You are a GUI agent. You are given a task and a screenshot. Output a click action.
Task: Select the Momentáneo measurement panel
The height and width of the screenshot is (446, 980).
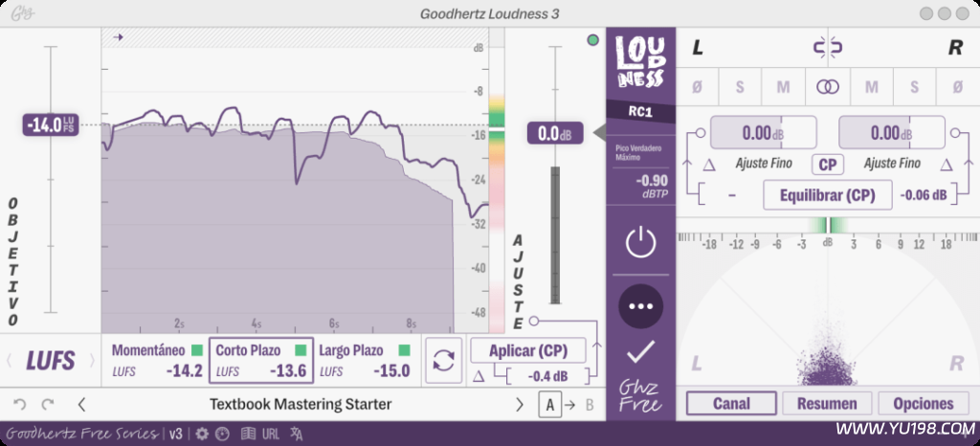157,361
